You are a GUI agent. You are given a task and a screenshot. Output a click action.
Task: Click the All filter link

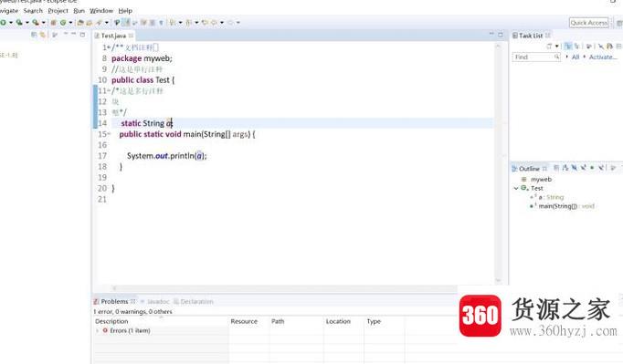pos(575,57)
